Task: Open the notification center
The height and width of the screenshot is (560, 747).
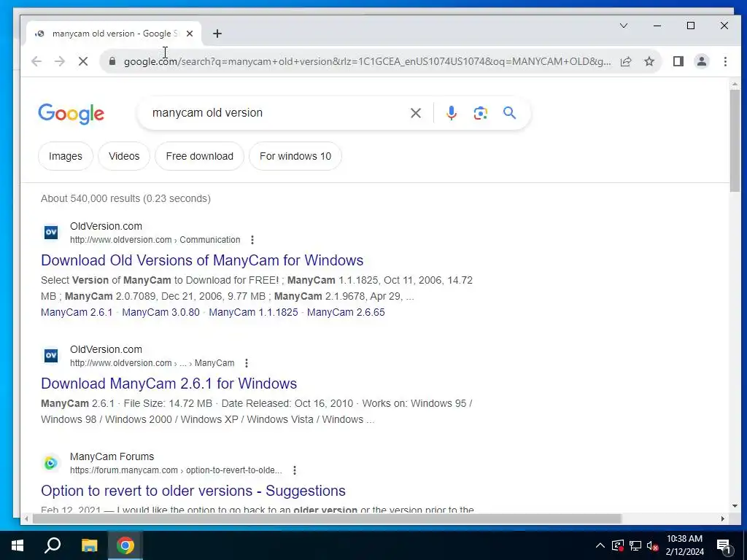Action: tap(724, 546)
